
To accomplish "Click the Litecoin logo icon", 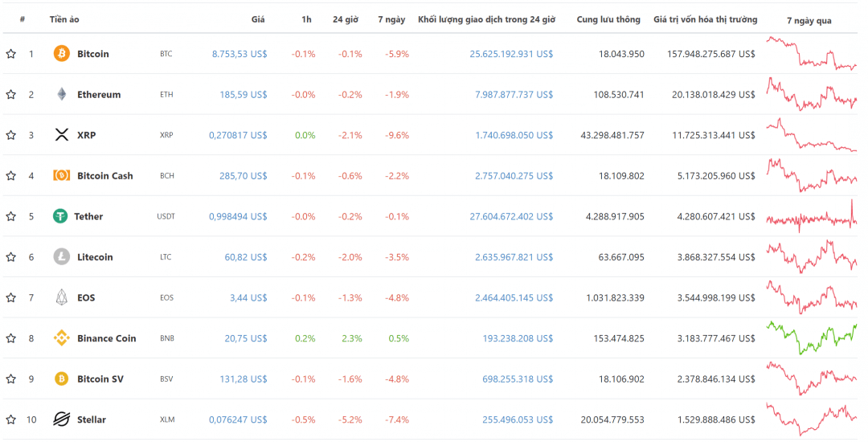I will (x=61, y=256).
